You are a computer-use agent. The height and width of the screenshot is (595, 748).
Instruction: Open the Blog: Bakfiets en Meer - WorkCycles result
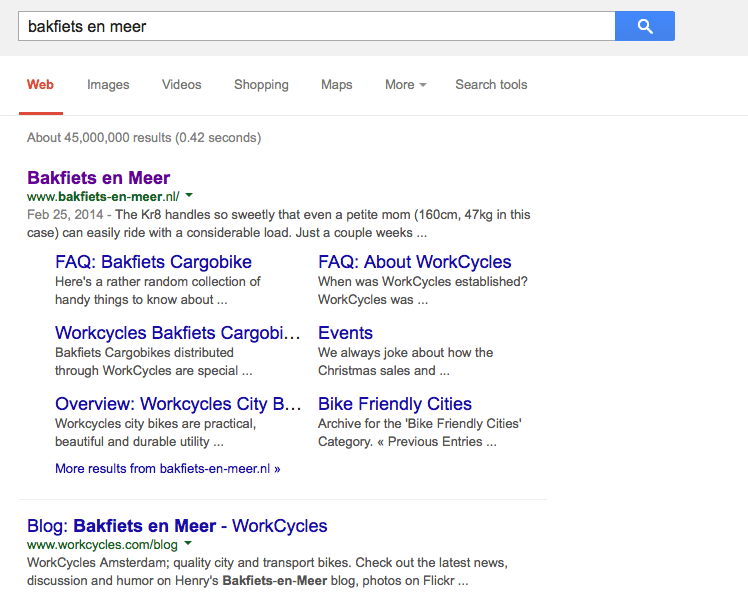177,526
